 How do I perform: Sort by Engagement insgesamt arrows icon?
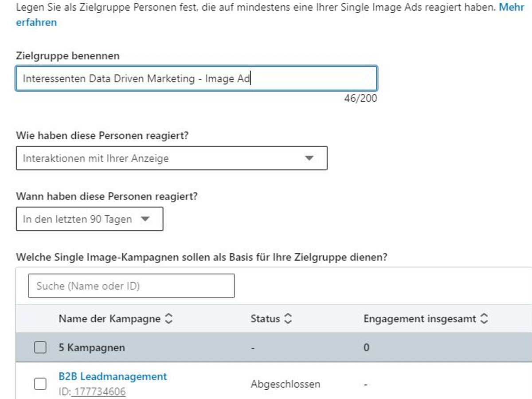(484, 319)
